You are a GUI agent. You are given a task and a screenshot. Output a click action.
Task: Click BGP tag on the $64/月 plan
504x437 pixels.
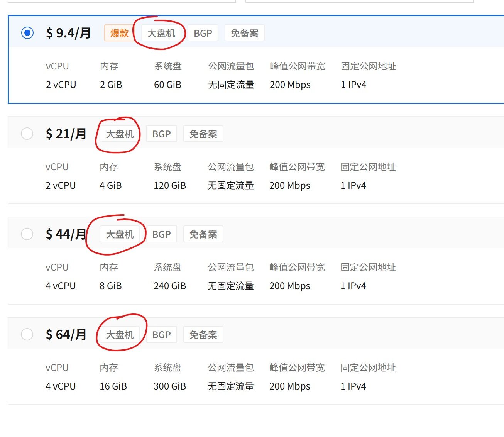162,335
